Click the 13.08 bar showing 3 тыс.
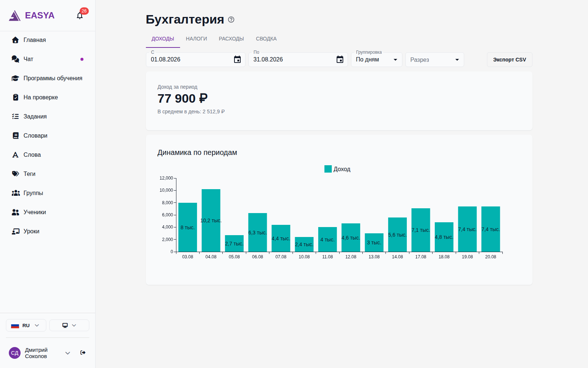The image size is (588, 368). click(374, 243)
